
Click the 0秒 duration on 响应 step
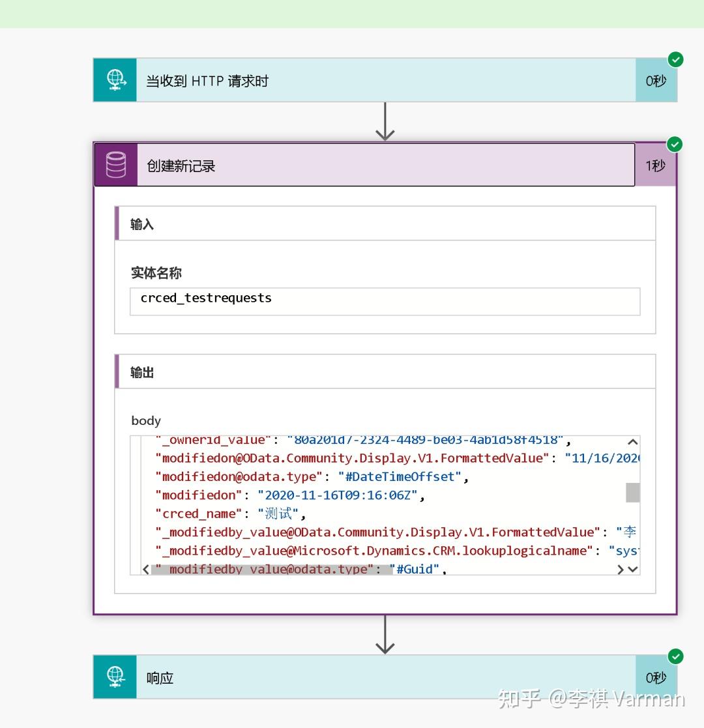coord(656,678)
